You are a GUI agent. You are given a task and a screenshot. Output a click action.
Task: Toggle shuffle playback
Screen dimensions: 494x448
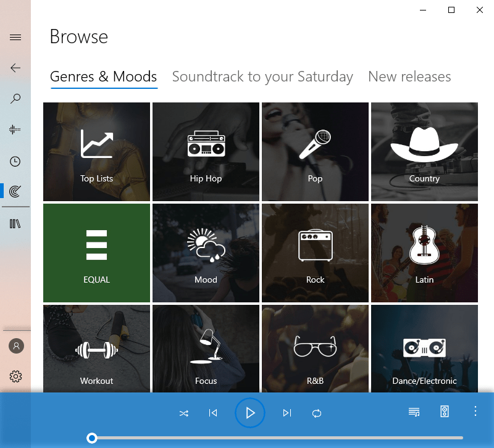(x=183, y=413)
